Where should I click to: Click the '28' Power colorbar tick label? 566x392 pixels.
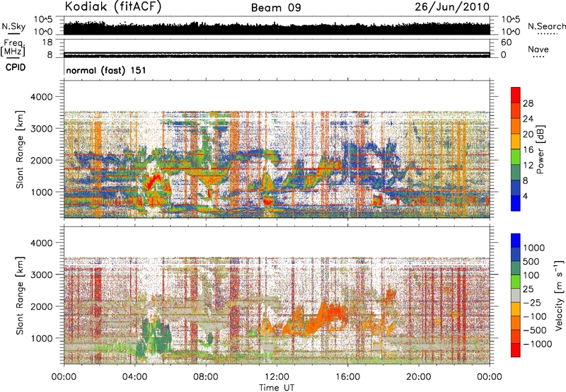tap(528, 103)
